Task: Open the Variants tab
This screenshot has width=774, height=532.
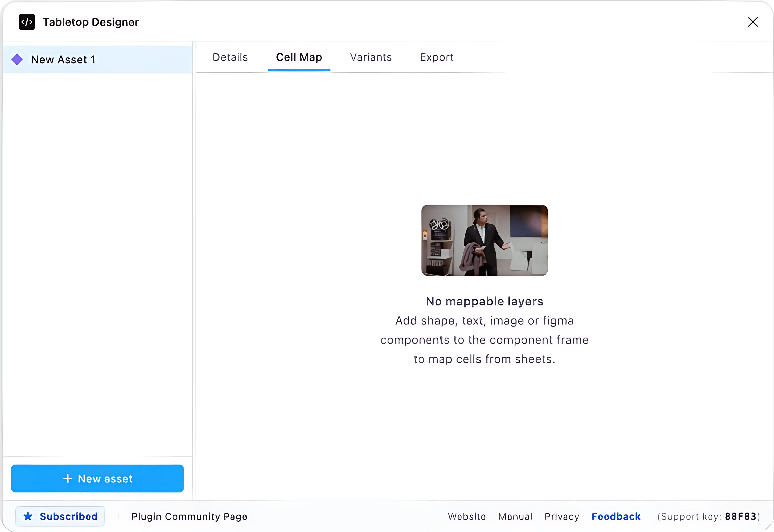Action: (x=371, y=57)
